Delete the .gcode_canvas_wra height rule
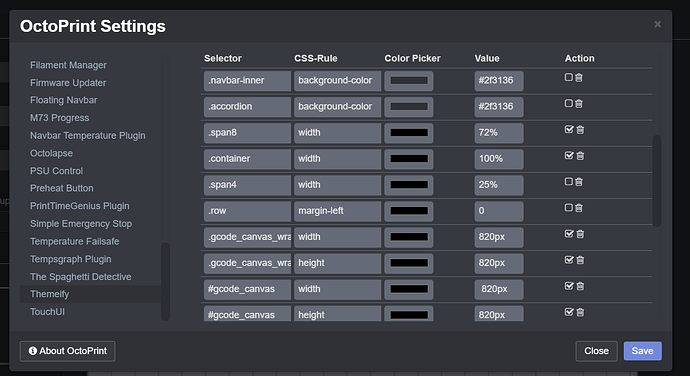 (x=580, y=260)
